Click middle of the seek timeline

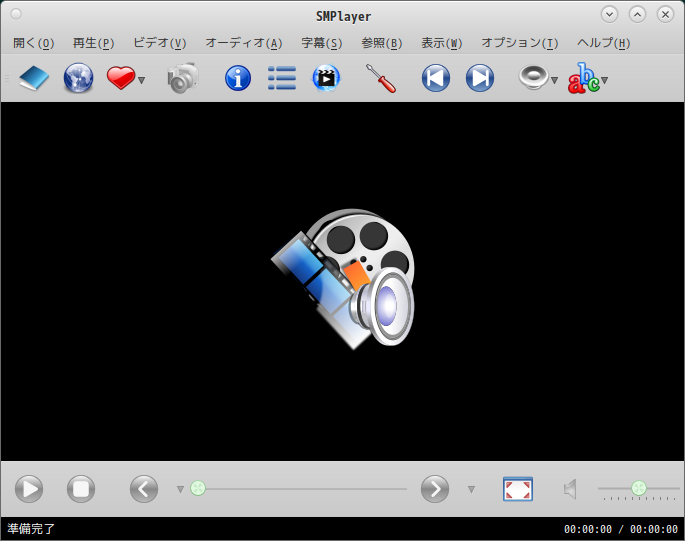(299, 489)
